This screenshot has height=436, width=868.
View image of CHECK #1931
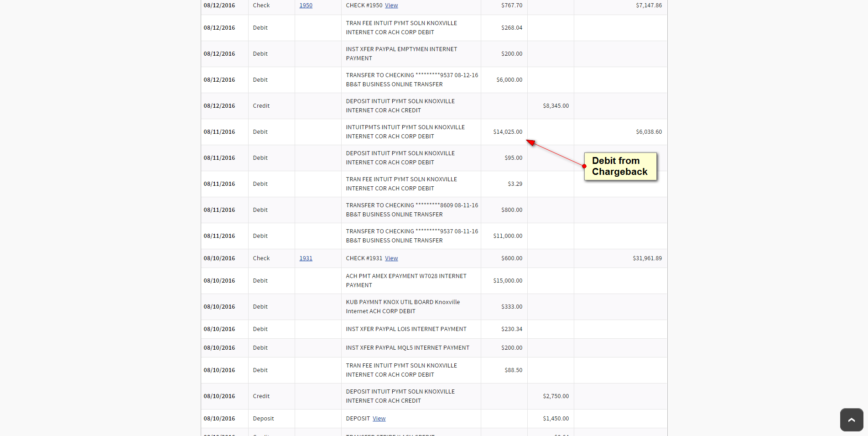click(391, 258)
